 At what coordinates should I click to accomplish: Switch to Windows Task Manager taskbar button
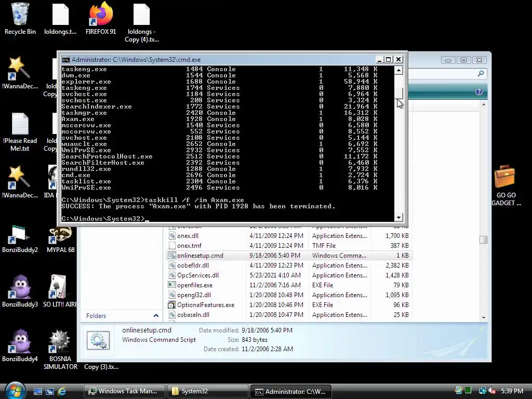point(124,391)
